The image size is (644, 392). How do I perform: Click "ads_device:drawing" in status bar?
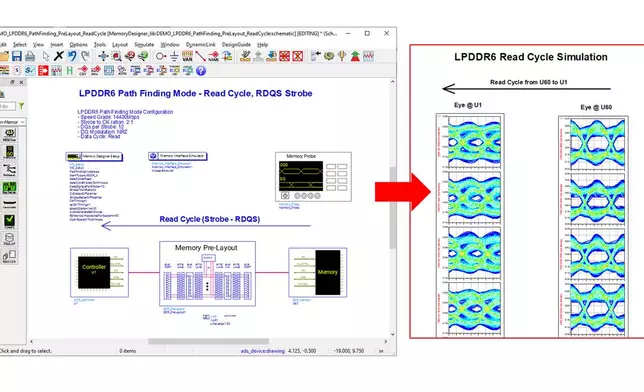point(262,351)
